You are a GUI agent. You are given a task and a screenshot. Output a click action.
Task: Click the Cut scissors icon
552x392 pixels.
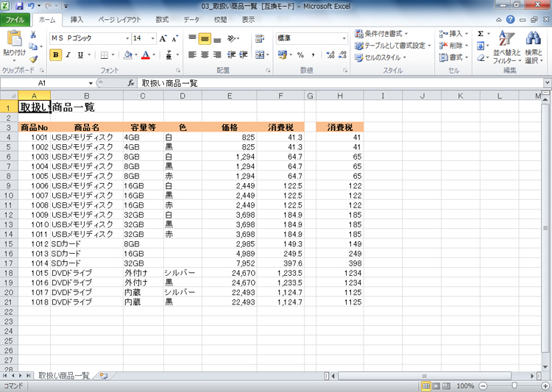tap(33, 34)
